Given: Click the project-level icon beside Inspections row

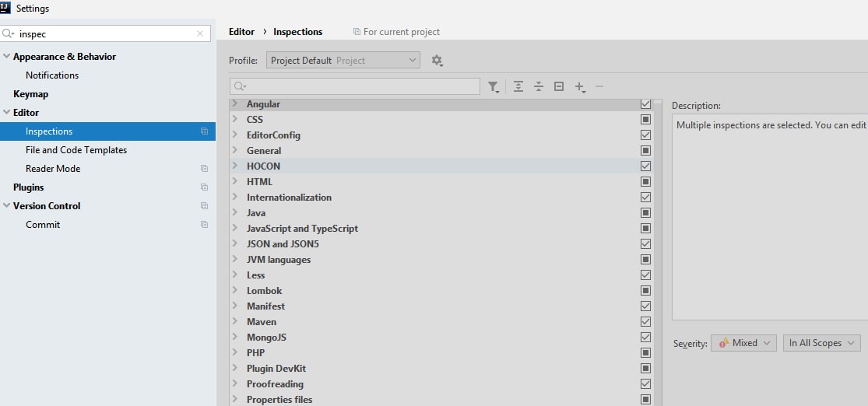Looking at the screenshot, I should 204,131.
